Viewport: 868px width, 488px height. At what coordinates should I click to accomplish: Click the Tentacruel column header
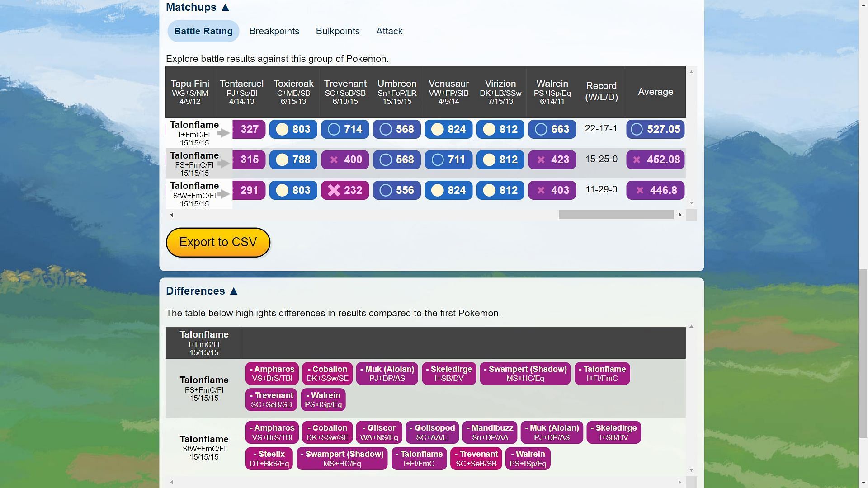click(241, 92)
